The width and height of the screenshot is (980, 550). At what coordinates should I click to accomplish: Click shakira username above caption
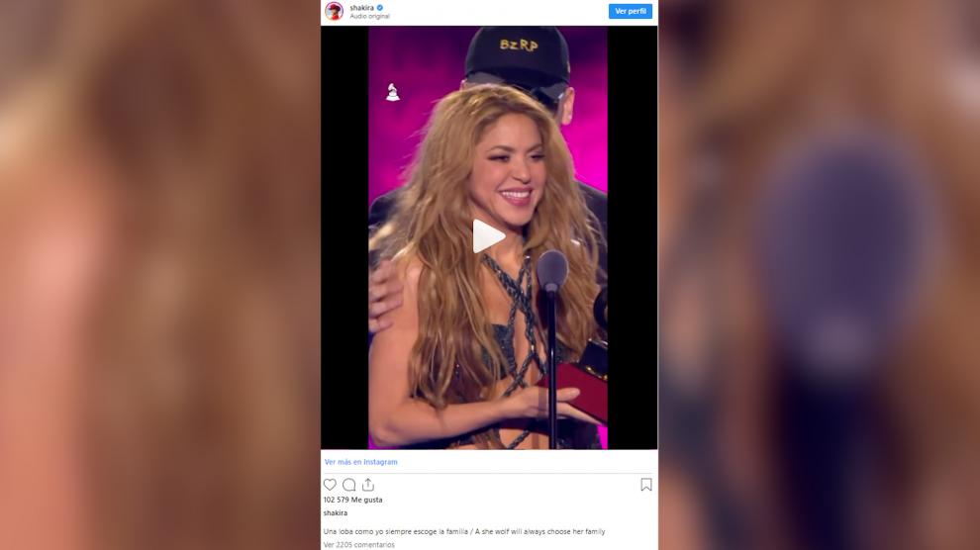point(335,513)
